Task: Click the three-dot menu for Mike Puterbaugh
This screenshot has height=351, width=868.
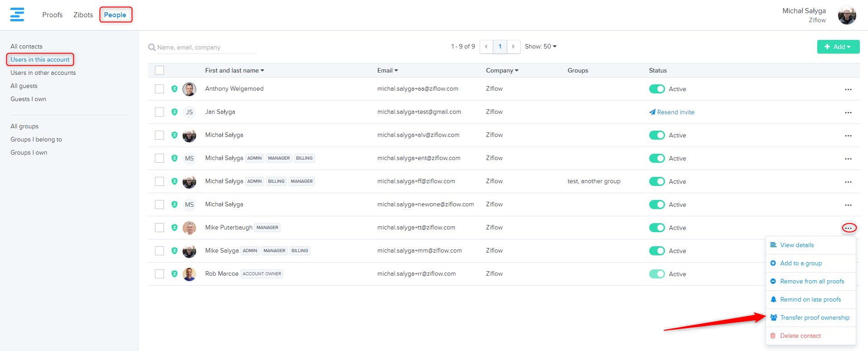Action: (x=849, y=228)
